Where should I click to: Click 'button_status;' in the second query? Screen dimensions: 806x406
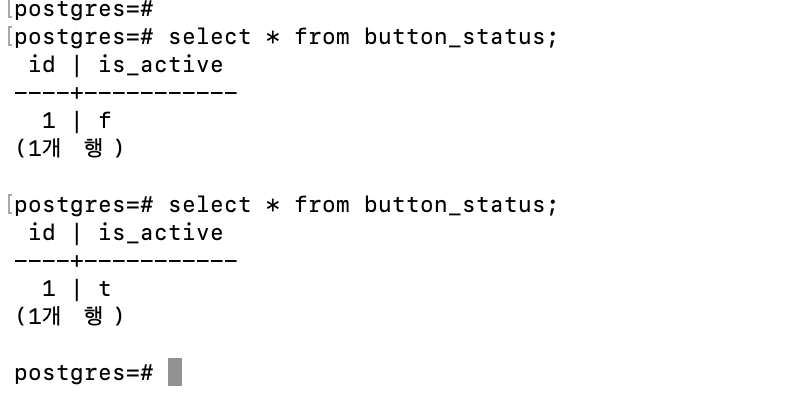[461, 205]
